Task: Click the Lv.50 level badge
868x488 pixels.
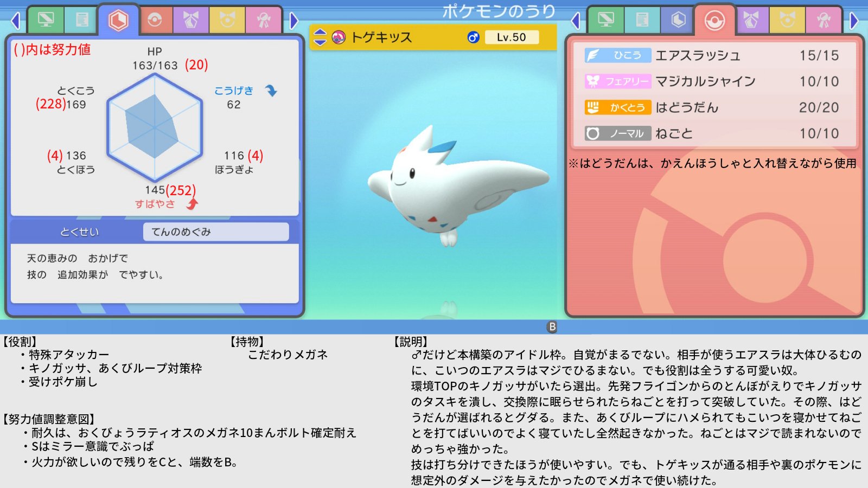Action: [x=511, y=37]
